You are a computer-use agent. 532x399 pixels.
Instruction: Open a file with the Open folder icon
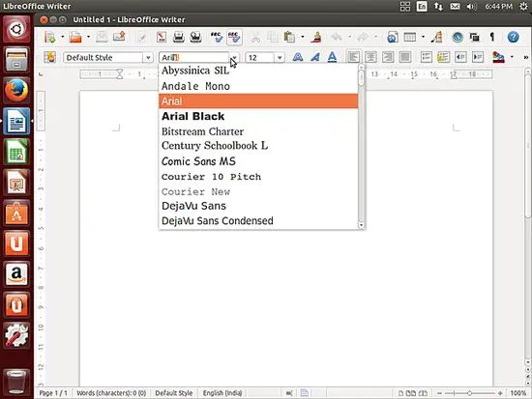click(x=75, y=37)
